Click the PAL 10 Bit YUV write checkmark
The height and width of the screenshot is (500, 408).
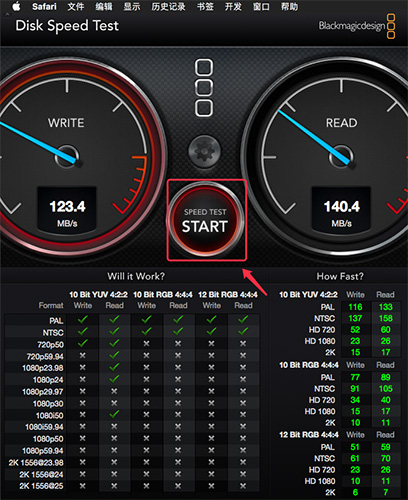82,319
